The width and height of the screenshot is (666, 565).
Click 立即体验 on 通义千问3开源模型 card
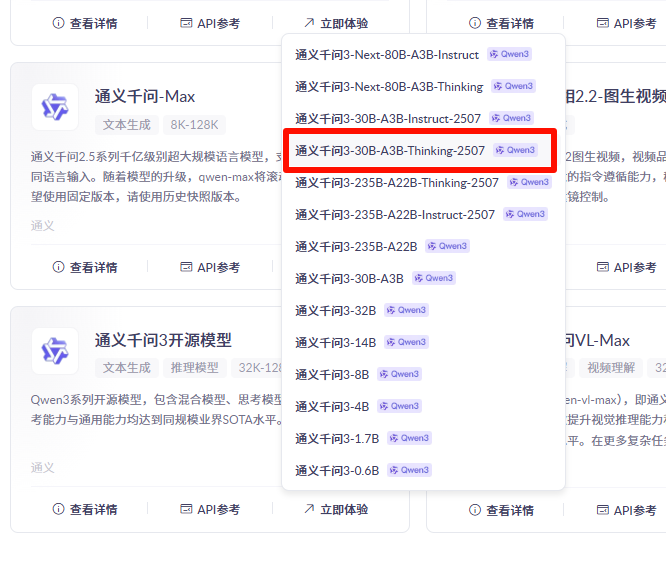pyautogui.click(x=336, y=509)
